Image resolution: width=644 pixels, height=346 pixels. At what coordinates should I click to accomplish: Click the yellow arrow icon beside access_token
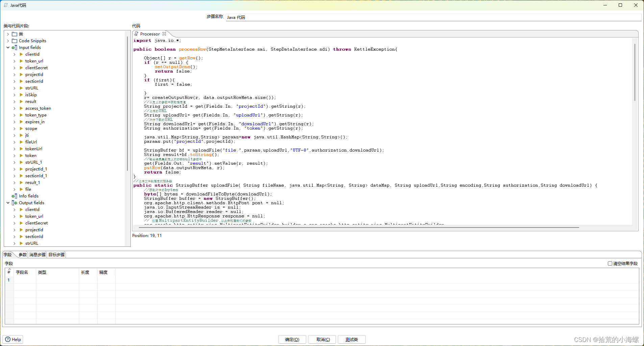[21, 108]
